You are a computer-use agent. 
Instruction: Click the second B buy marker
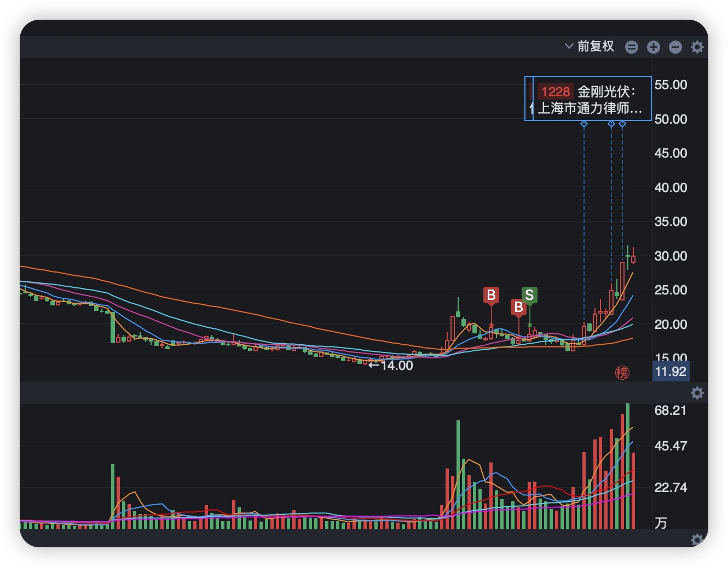point(518,308)
